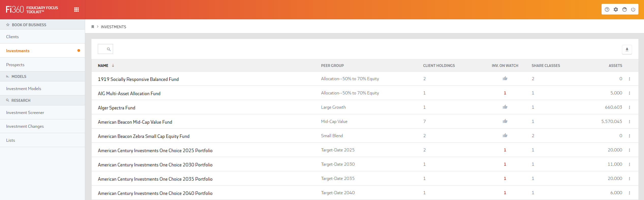The image size is (644, 200).
Task: Click the breadcrumb bookmark home icon
Action: 93,27
